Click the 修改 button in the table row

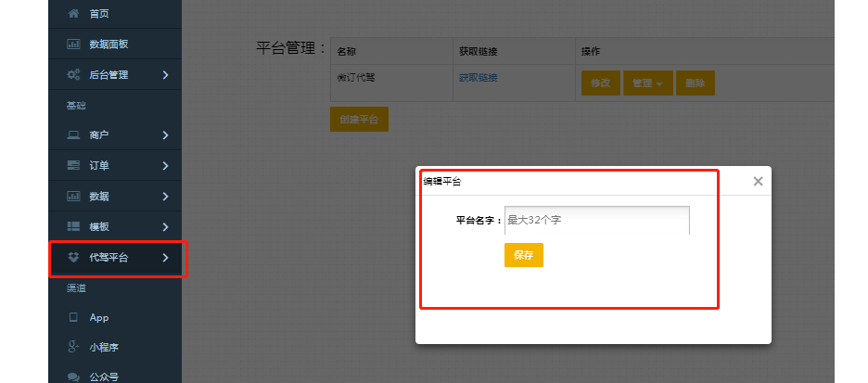pos(600,83)
